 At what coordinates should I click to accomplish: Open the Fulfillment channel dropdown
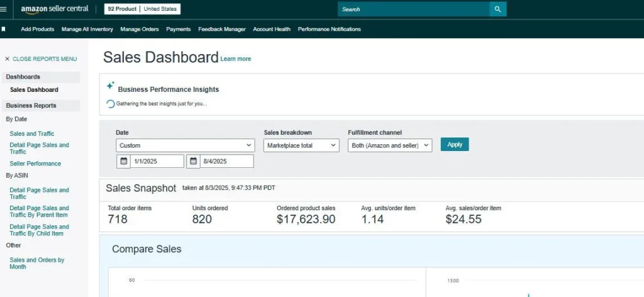[x=390, y=145]
